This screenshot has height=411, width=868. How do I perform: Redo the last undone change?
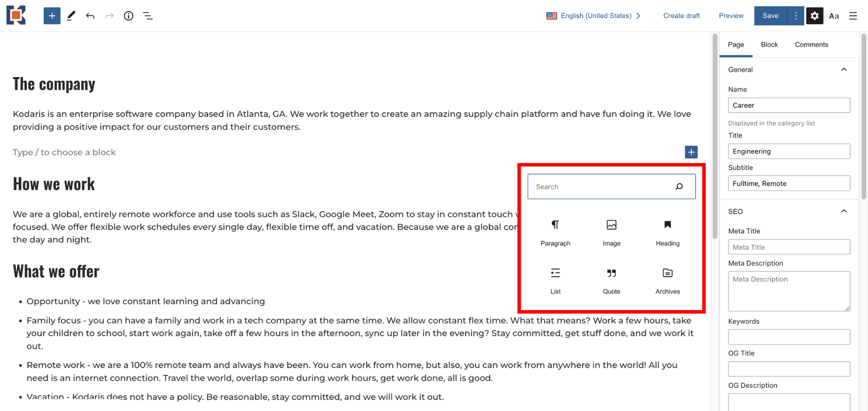[109, 16]
